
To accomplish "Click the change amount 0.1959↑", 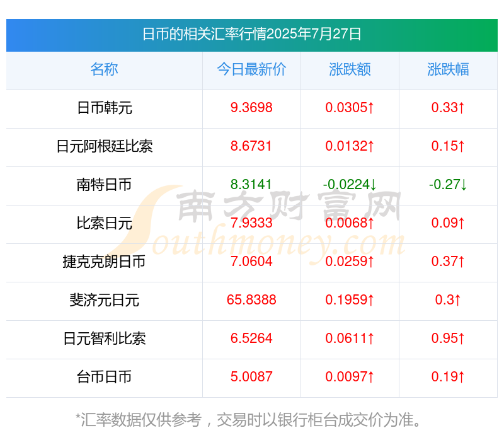I will click(350, 300).
